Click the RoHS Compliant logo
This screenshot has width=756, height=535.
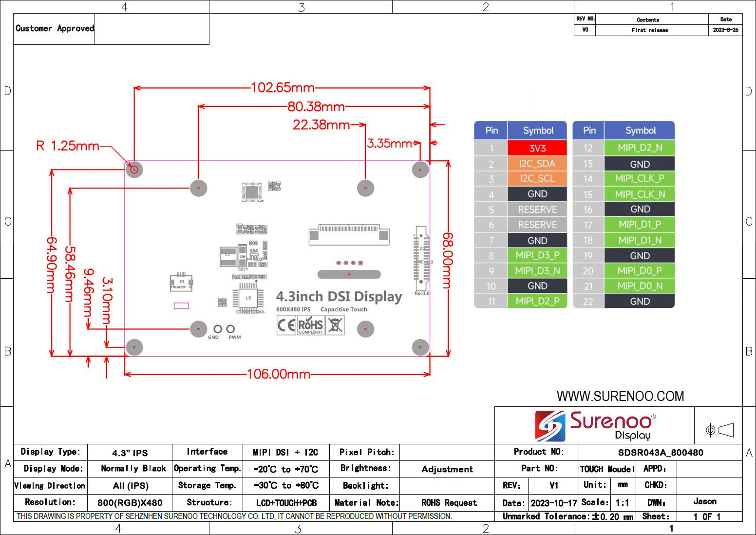click(310, 325)
